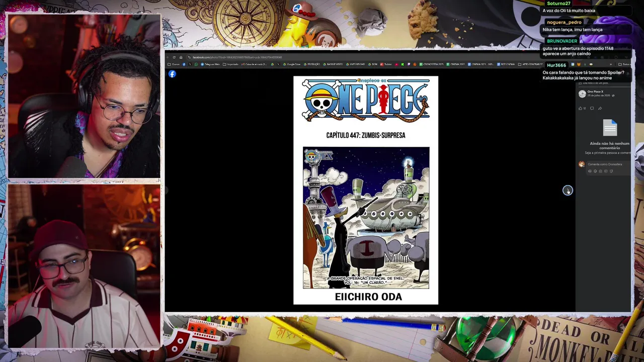This screenshot has width=644, height=362.
Task: Click the BRUNOVADER chat username
Action: (x=562, y=41)
